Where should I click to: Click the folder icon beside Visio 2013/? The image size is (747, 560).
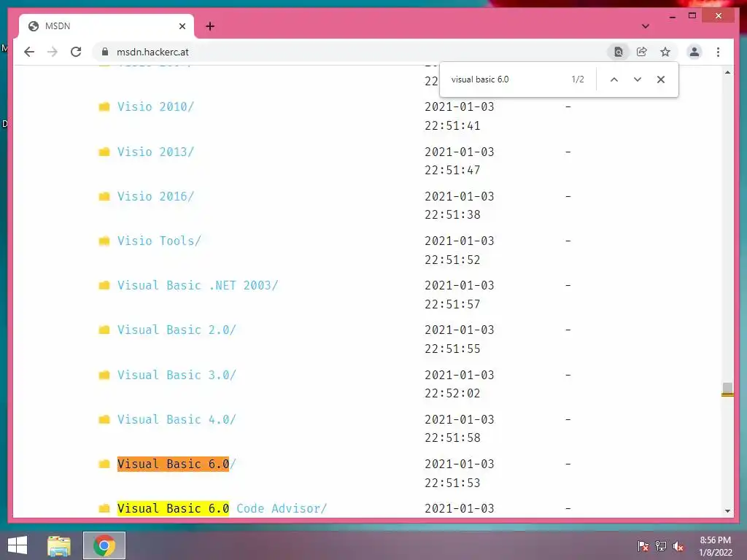tap(104, 152)
